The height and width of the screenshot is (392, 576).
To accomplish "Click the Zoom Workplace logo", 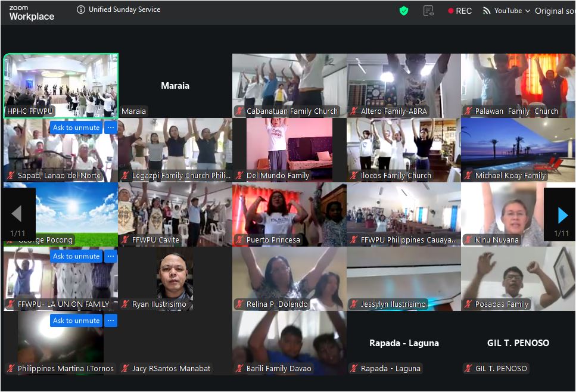I will pos(32,13).
